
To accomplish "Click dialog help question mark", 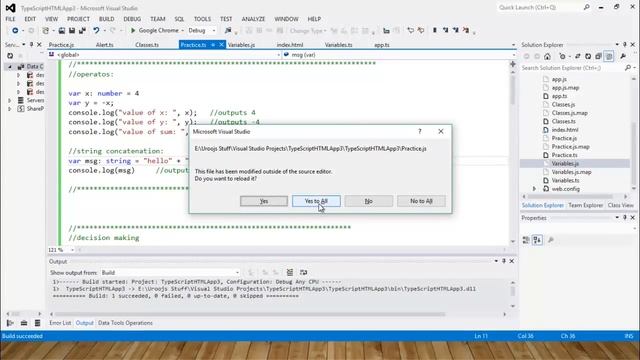I will click(x=420, y=131).
